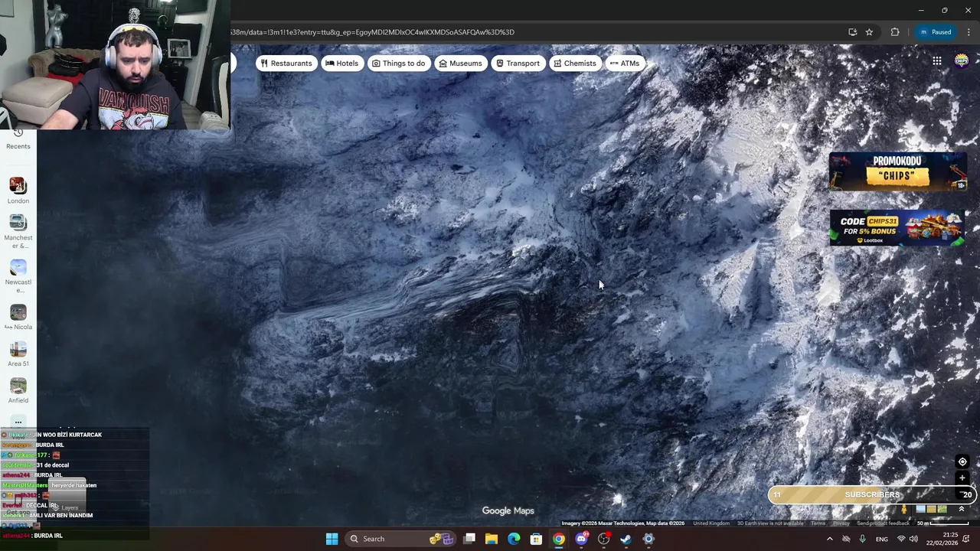This screenshot has width=980, height=551.
Task: Select the Things to do chip
Action: (x=398, y=64)
